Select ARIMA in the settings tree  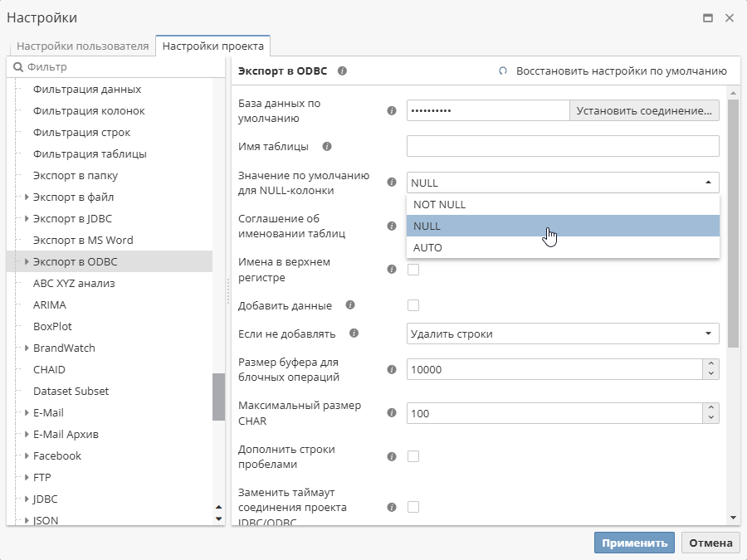(x=50, y=304)
